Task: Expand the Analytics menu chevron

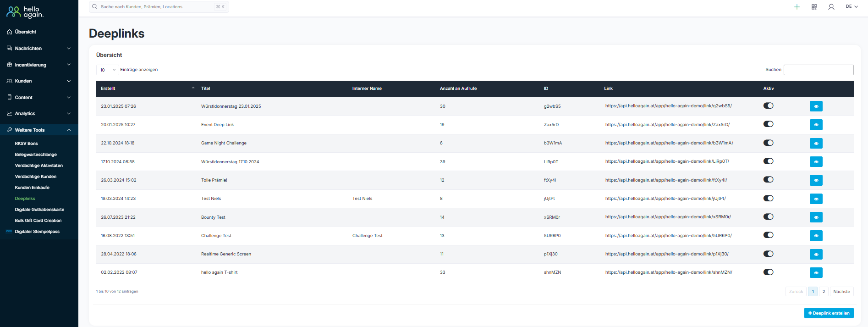Action: coord(69,114)
